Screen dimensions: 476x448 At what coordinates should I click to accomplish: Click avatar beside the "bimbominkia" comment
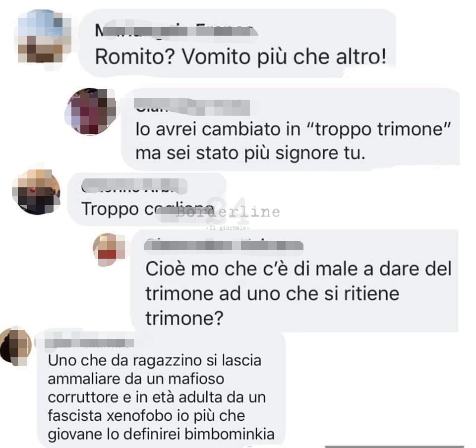(x=15, y=345)
